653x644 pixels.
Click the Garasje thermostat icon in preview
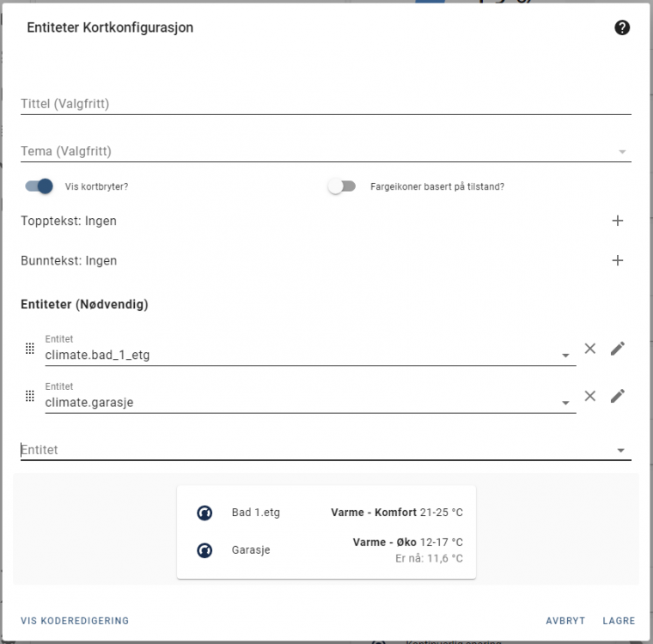pyautogui.click(x=204, y=550)
